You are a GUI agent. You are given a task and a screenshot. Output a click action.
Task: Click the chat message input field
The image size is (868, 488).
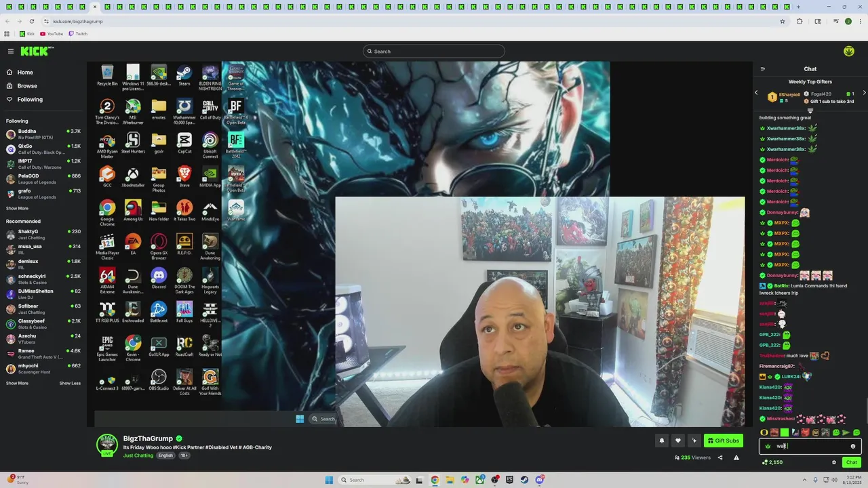pos(810,446)
